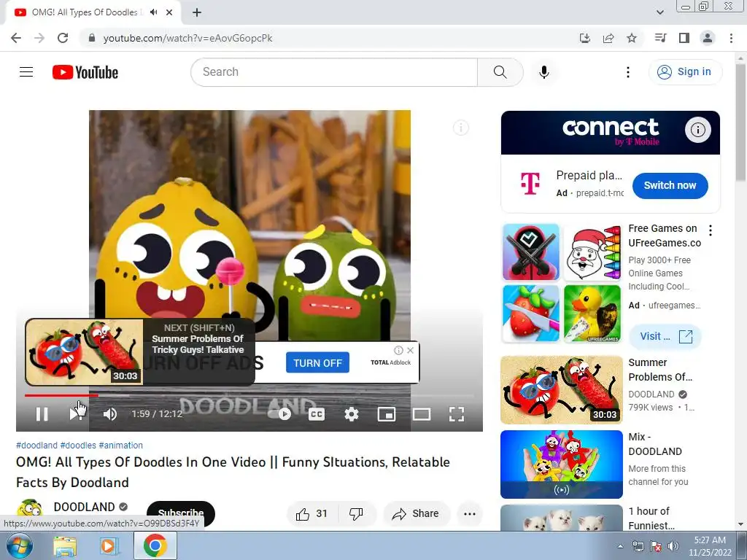The width and height of the screenshot is (747, 560).
Task: Switch to miniplayer mode
Action: (x=387, y=414)
